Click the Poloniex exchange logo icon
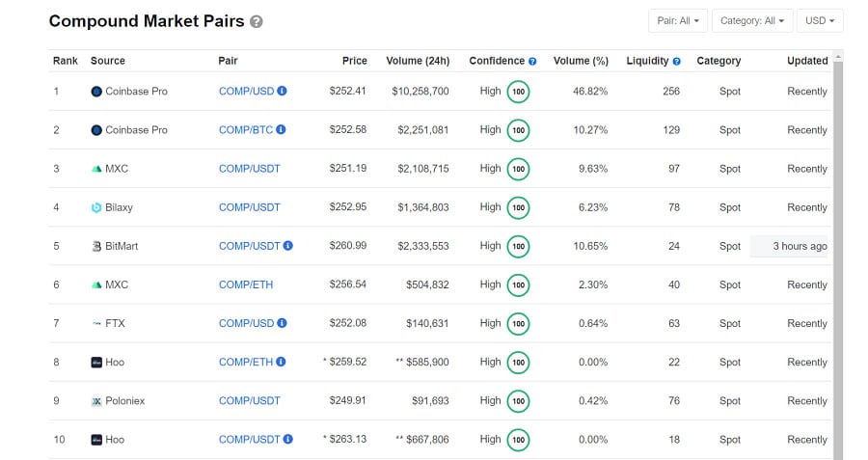The width and height of the screenshot is (868, 460). [x=96, y=401]
